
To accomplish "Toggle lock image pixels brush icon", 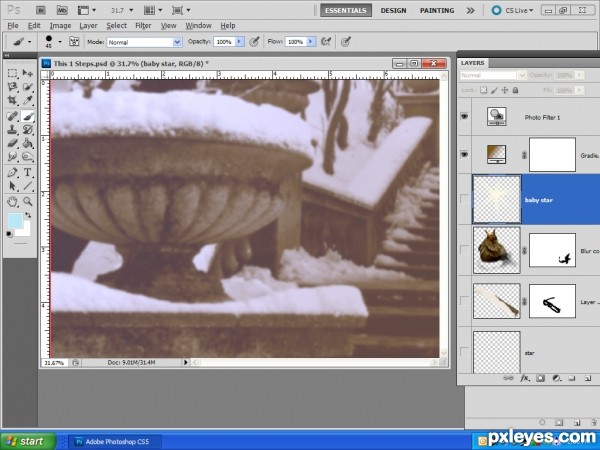I will click(494, 90).
